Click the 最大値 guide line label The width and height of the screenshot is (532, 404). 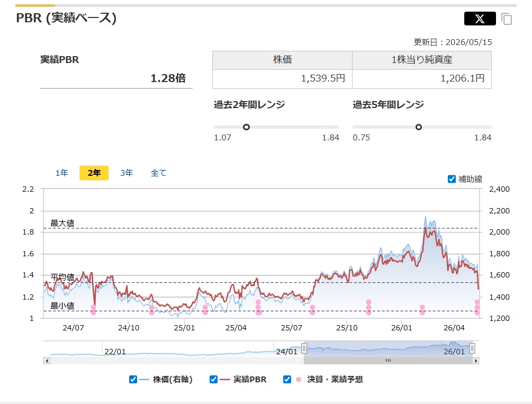(x=62, y=223)
